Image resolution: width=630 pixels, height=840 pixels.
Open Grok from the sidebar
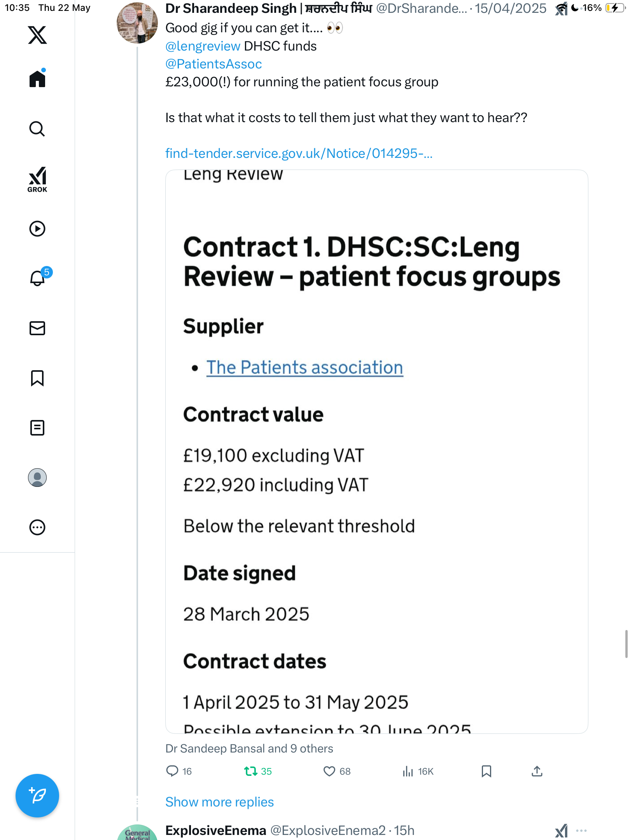[37, 179]
